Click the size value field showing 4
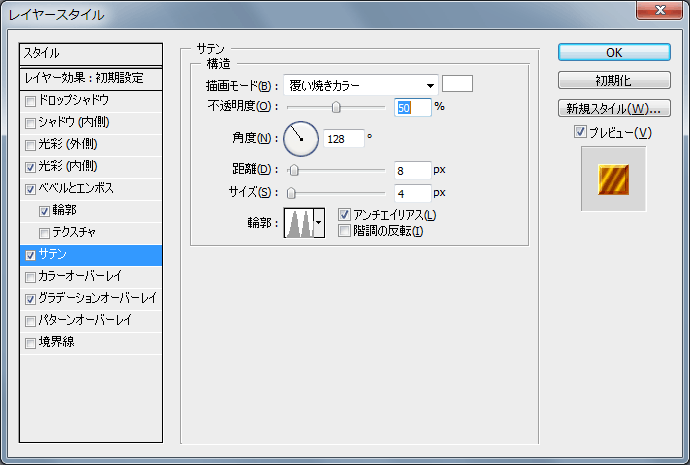Screen dimensions: 690x465 [x=413, y=193]
